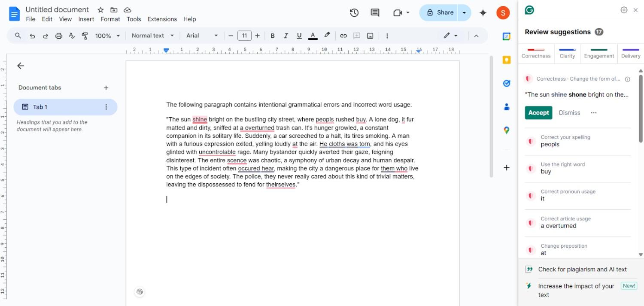Click the font size input field
The image size is (644, 306).
[244, 36]
